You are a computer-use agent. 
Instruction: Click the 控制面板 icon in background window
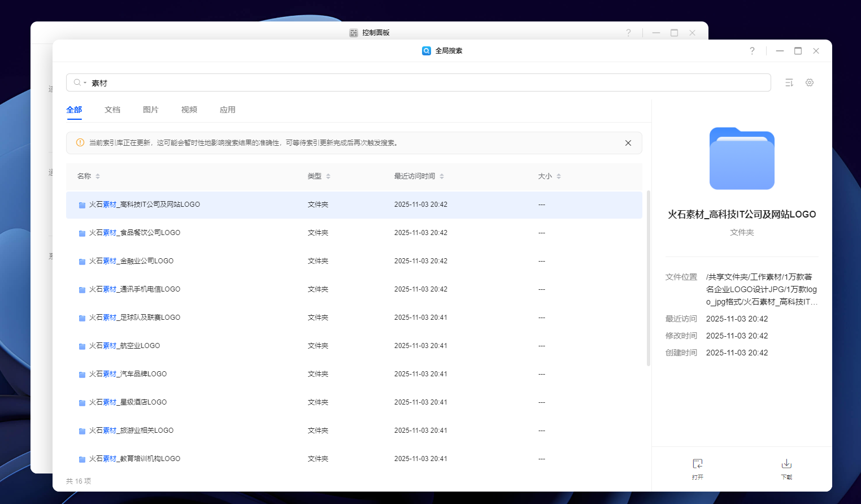click(354, 33)
